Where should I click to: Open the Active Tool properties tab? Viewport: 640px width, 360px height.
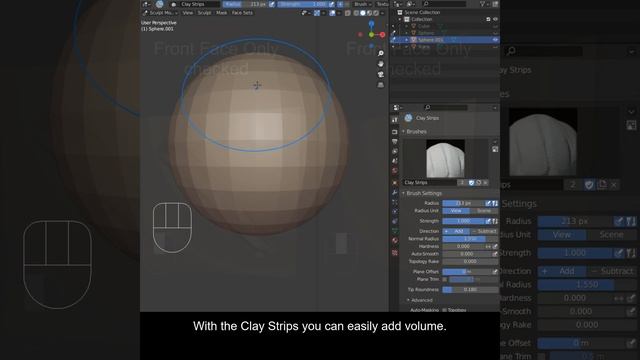395,120
